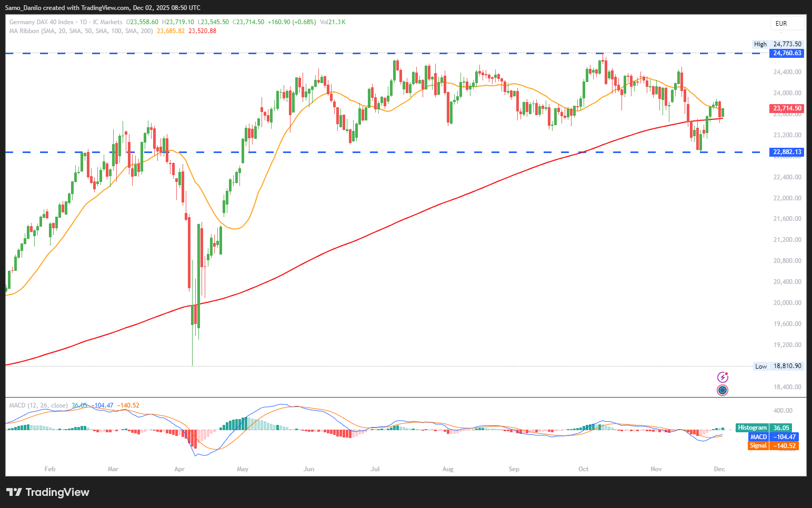812x508 pixels.
Task: Click the orange Signal -140.52 label
Action: click(x=773, y=446)
